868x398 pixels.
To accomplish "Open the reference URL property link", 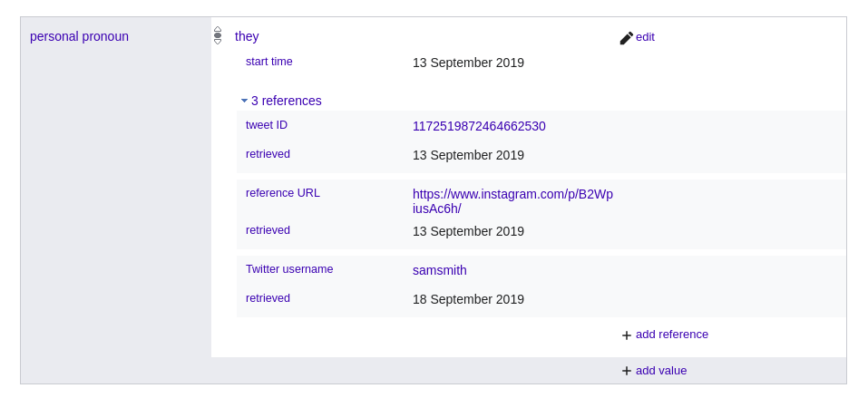I will coord(282,193).
